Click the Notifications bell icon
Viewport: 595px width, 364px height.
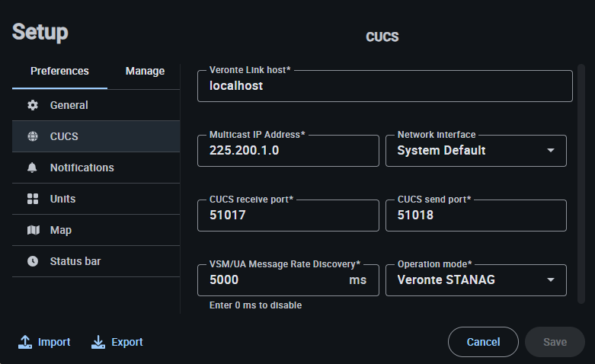tap(33, 168)
